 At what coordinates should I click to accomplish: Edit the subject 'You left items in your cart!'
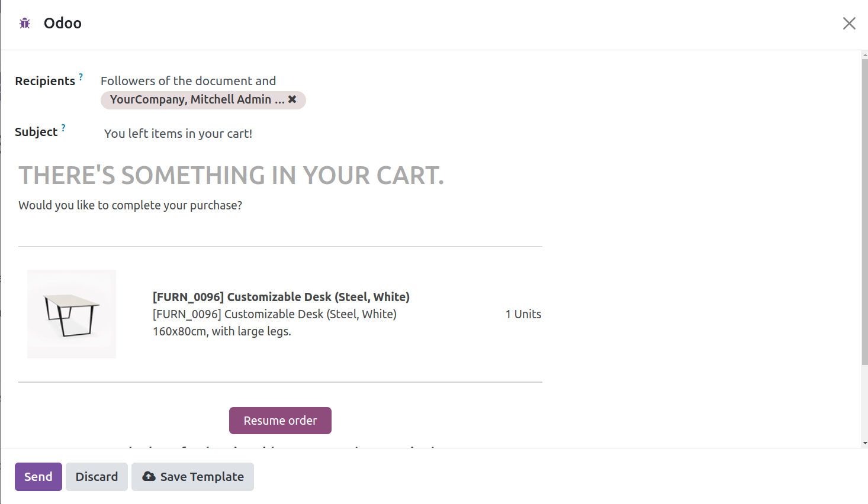pos(178,133)
